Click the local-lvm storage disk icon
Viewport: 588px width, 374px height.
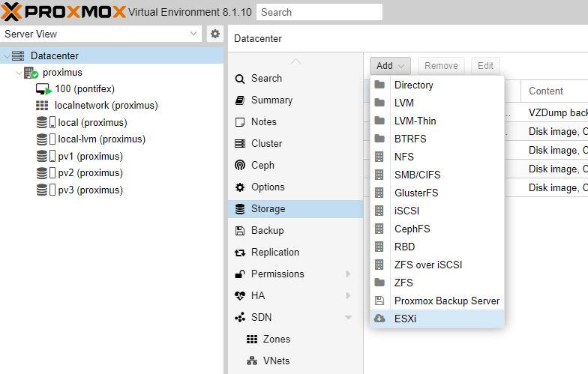[x=42, y=139]
